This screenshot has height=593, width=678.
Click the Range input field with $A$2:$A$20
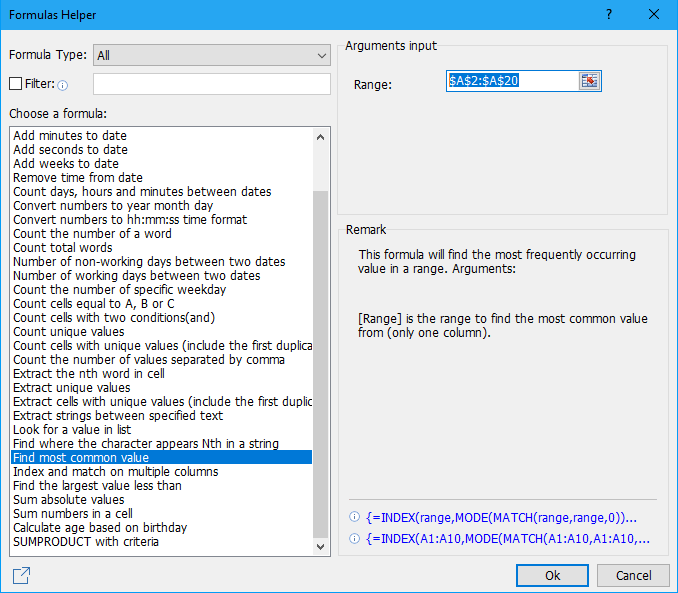tap(511, 81)
